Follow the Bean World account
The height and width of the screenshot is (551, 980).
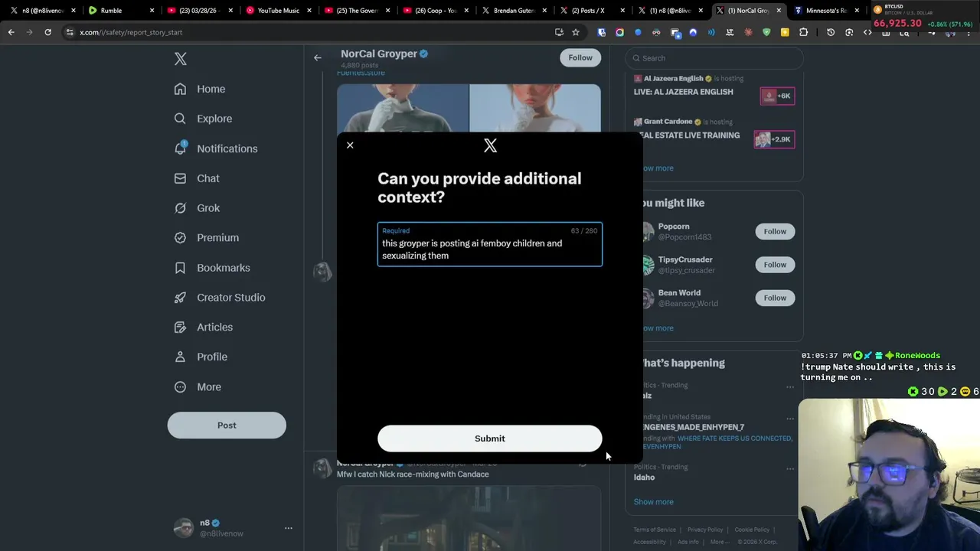point(775,298)
